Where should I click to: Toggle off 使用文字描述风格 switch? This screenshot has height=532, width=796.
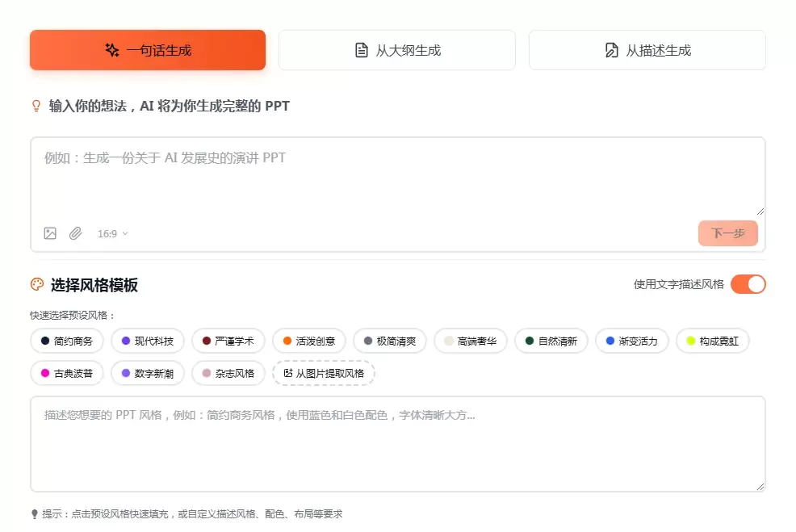click(748, 284)
